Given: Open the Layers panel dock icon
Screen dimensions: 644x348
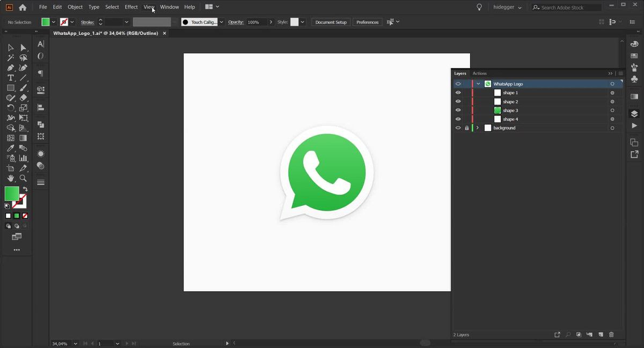Looking at the screenshot, I should tap(634, 114).
